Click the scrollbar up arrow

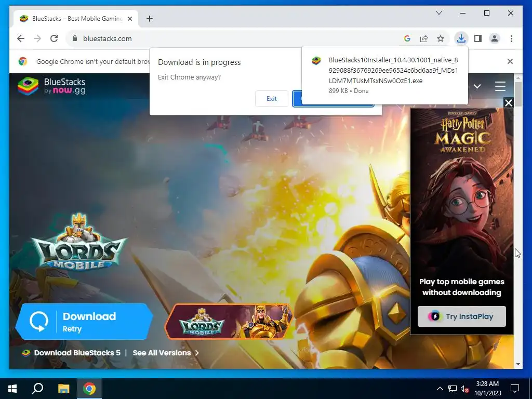point(518,78)
